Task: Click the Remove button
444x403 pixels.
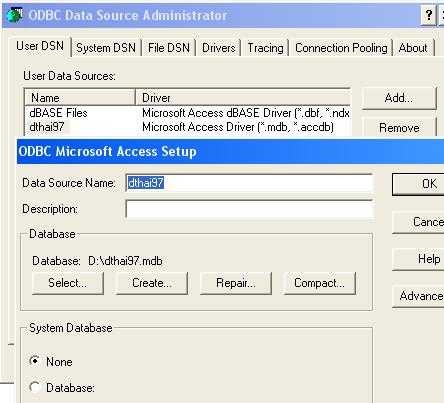Action: (399, 127)
